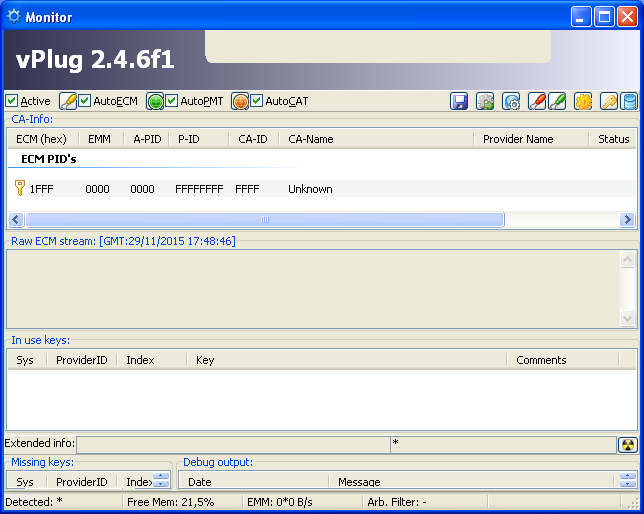The image size is (644, 514).
Task: Click the green globe icon beside AutoPMT
Action: pyautogui.click(x=155, y=101)
